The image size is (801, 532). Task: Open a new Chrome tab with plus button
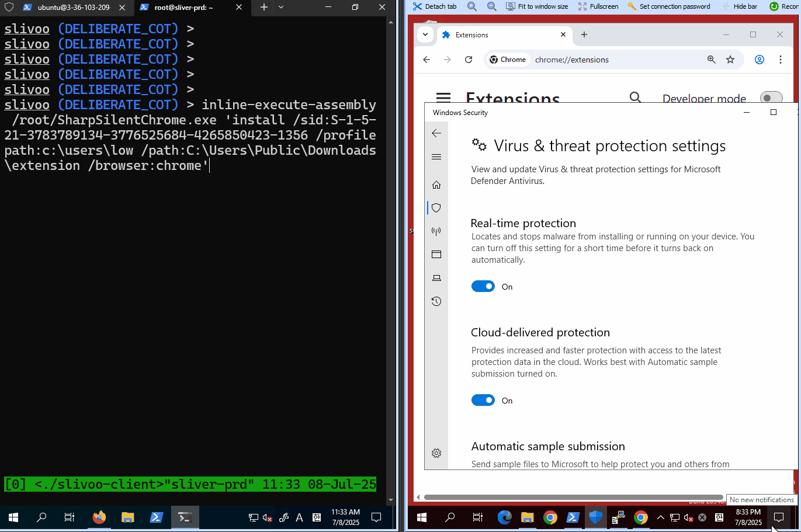pos(584,34)
